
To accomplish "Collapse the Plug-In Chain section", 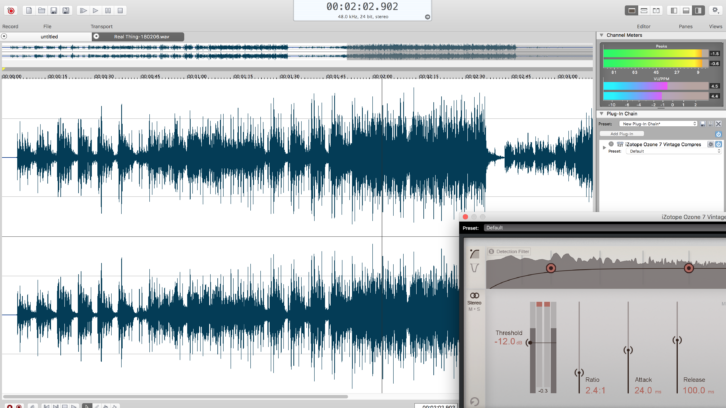I will 601,114.
